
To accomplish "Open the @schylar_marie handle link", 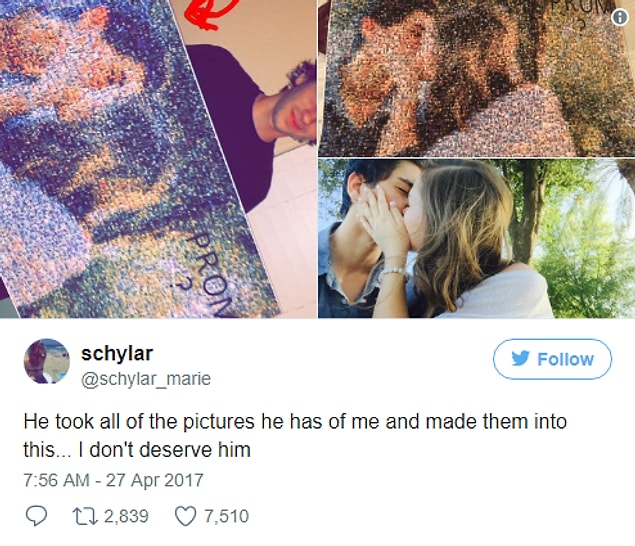I will [146, 379].
